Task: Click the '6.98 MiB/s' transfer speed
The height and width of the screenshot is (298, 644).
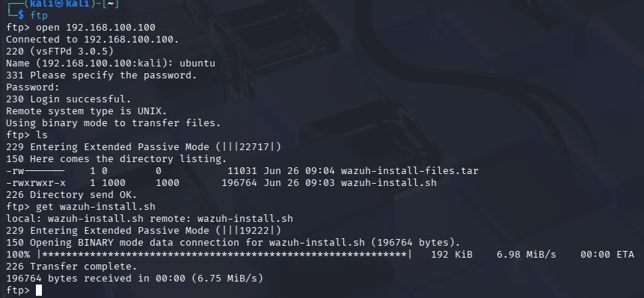Action: point(526,255)
